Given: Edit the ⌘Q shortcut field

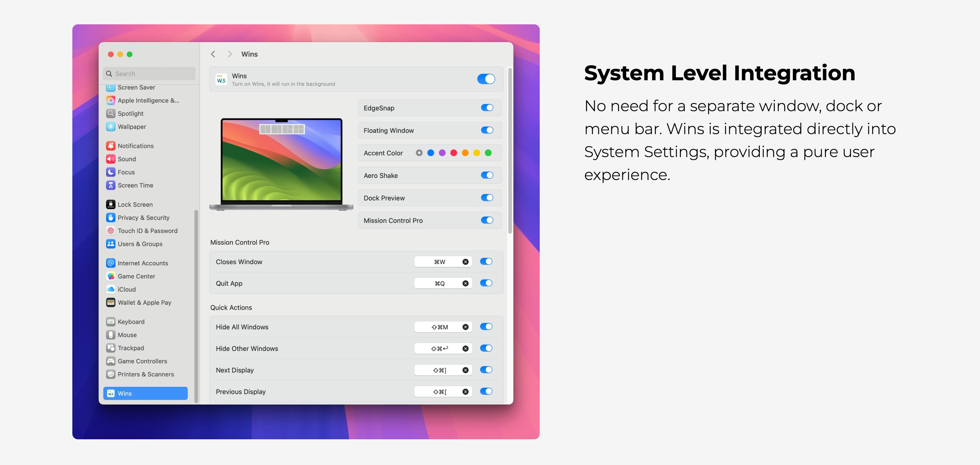Looking at the screenshot, I should tap(443, 283).
